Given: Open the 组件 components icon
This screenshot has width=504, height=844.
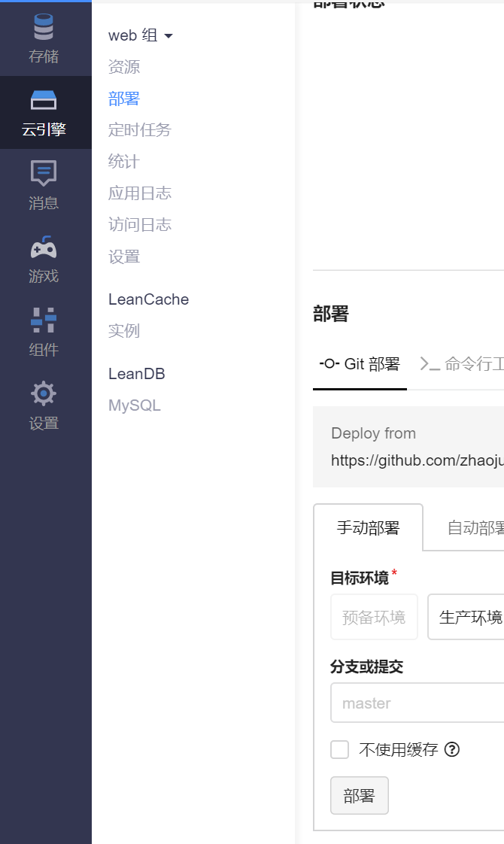Looking at the screenshot, I should pyautogui.click(x=44, y=320).
